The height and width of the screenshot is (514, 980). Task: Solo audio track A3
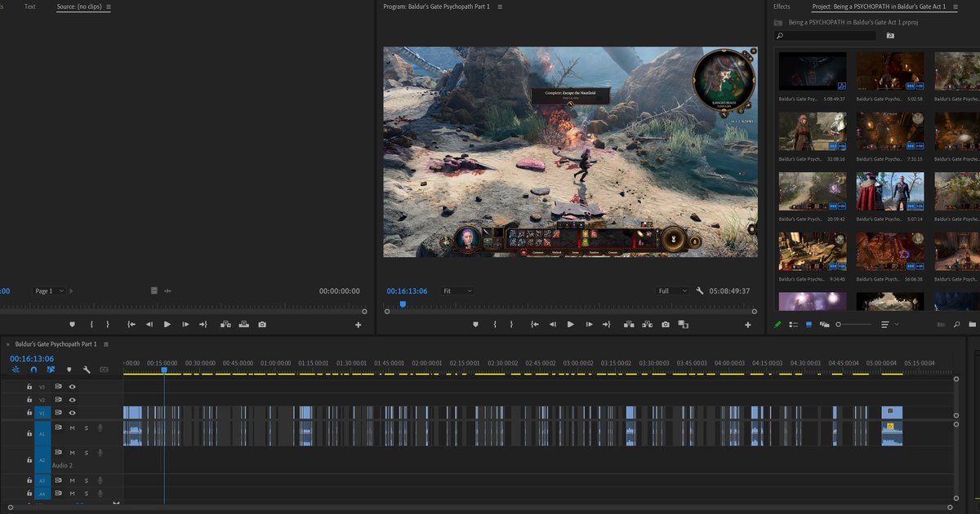(86, 481)
